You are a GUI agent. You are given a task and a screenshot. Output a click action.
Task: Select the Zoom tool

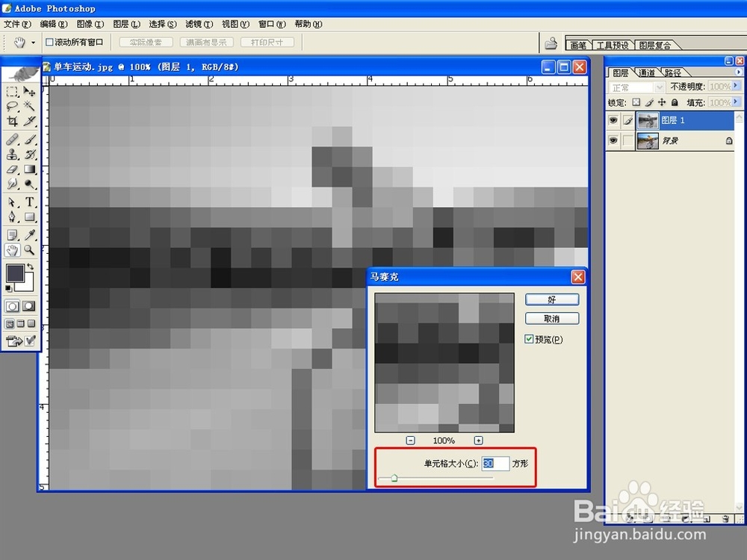pyautogui.click(x=29, y=249)
